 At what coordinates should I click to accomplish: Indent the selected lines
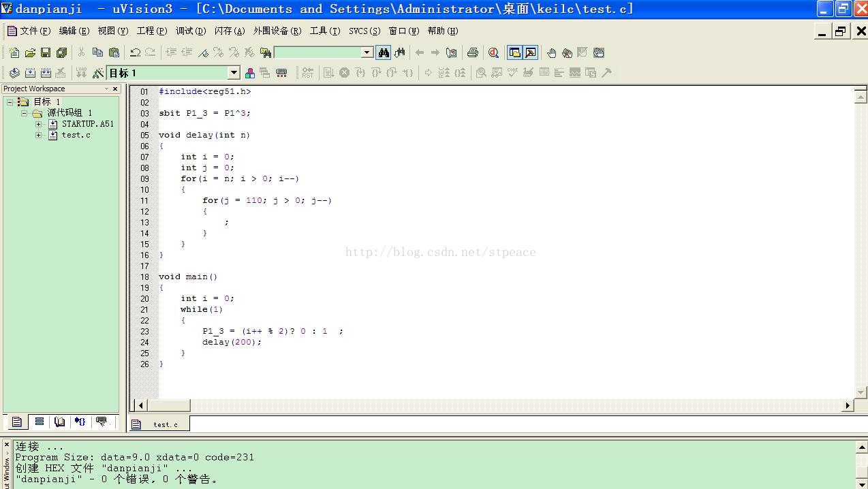[171, 52]
